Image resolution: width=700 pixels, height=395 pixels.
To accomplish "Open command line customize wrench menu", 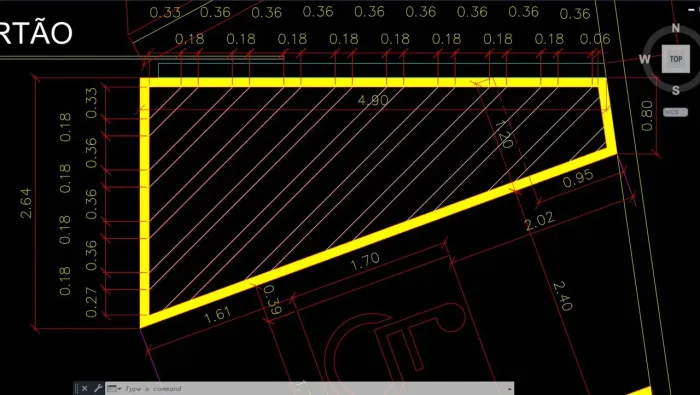I will click(98, 388).
